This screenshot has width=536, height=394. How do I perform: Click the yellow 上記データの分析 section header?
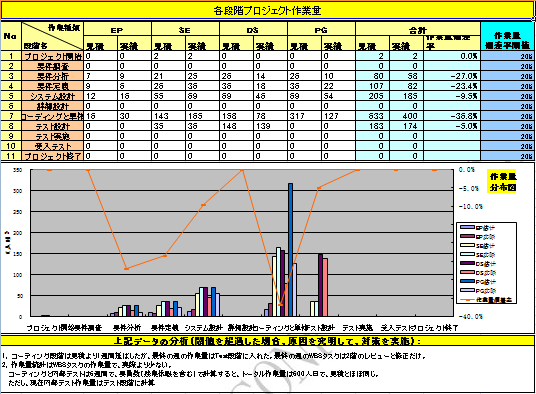click(267, 341)
